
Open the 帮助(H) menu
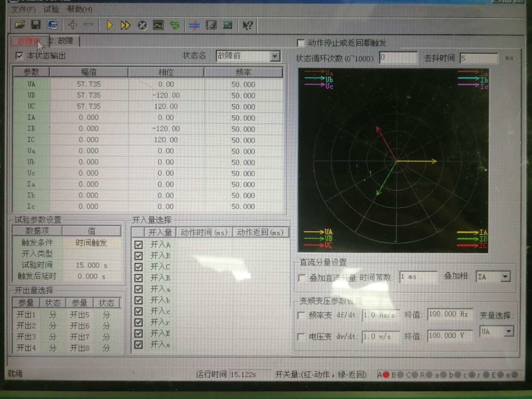(x=79, y=9)
